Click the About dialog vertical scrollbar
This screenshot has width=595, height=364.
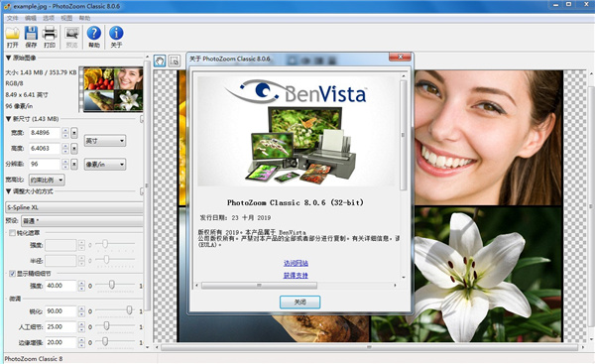404,135
